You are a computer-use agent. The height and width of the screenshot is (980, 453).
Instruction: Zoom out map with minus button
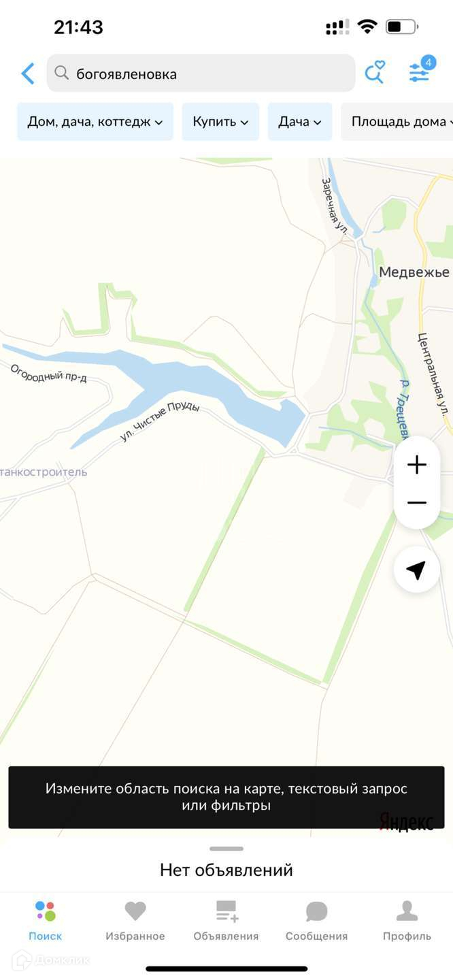coord(417,503)
